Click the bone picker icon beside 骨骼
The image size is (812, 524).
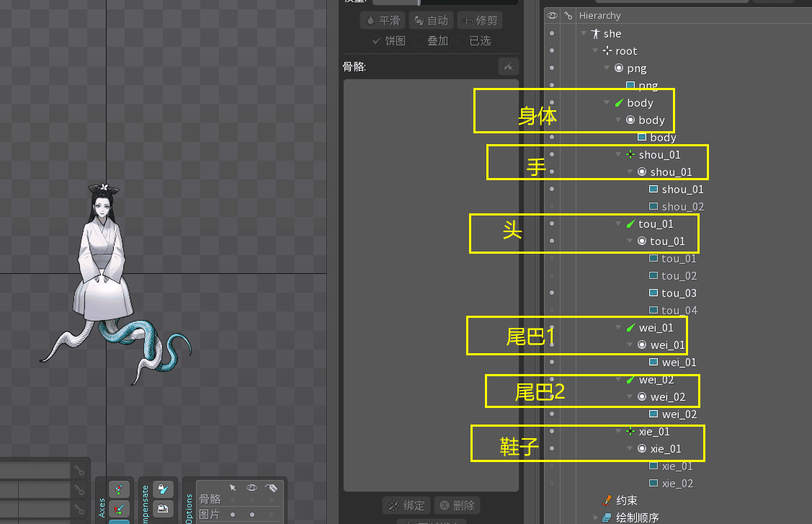508,67
